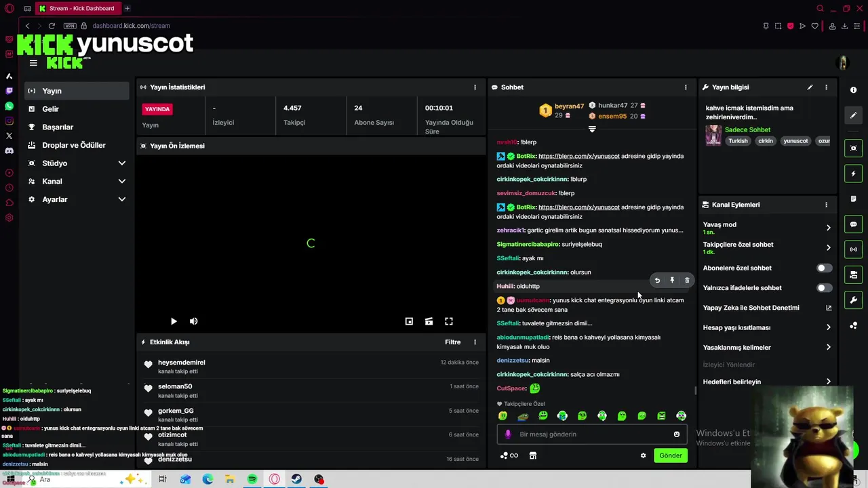
Task: Click the channel actions icon in right sidebar
Action: (853, 274)
